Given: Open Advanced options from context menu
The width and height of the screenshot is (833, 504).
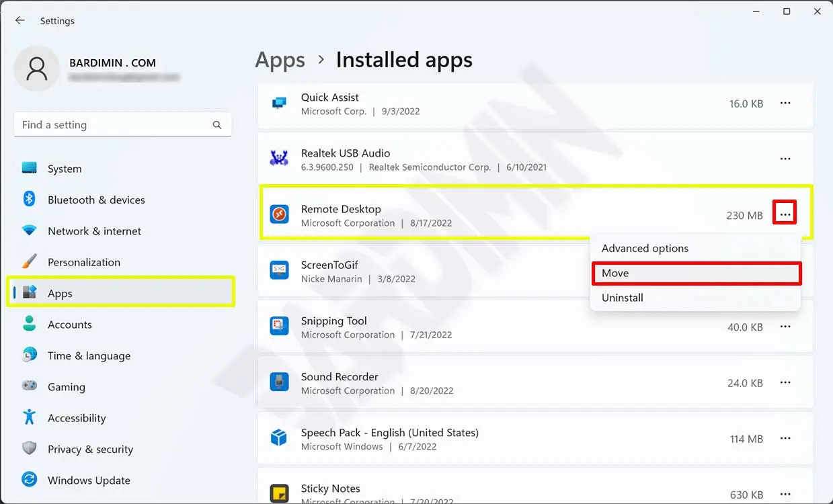Looking at the screenshot, I should click(645, 249).
